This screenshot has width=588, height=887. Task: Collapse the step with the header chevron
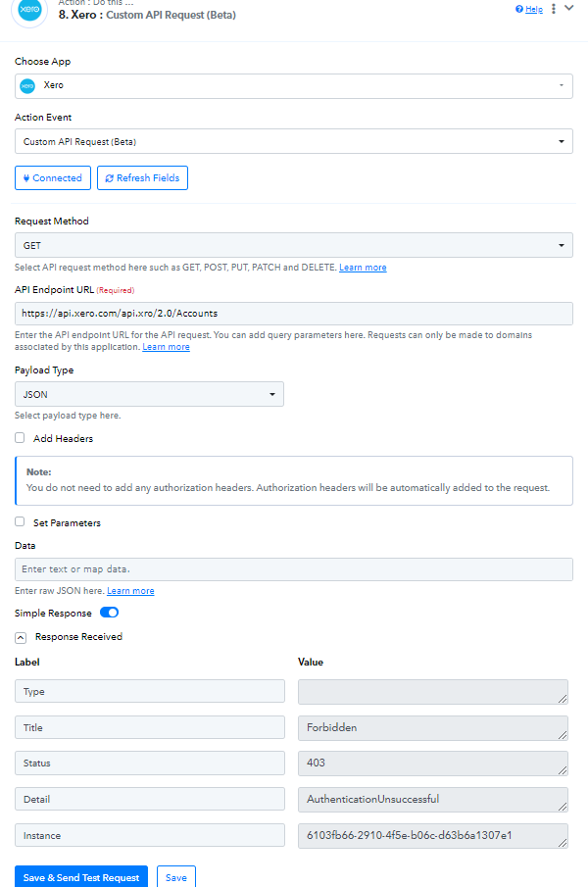click(x=569, y=8)
